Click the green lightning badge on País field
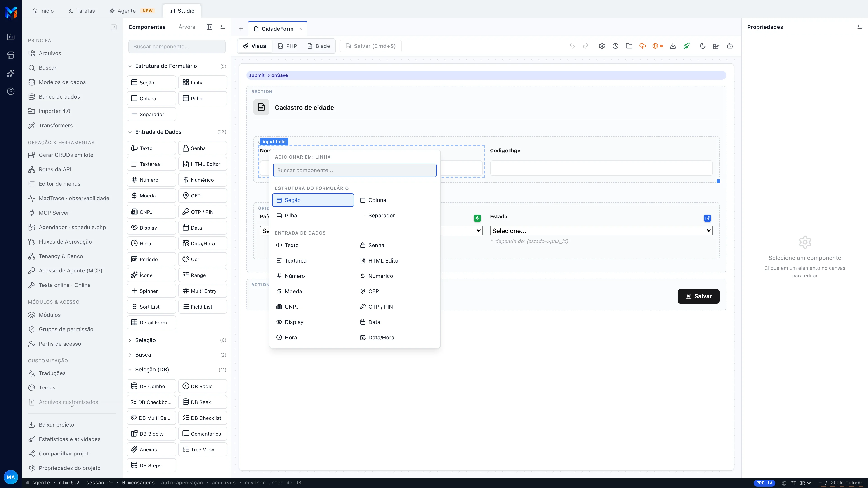 point(477,218)
